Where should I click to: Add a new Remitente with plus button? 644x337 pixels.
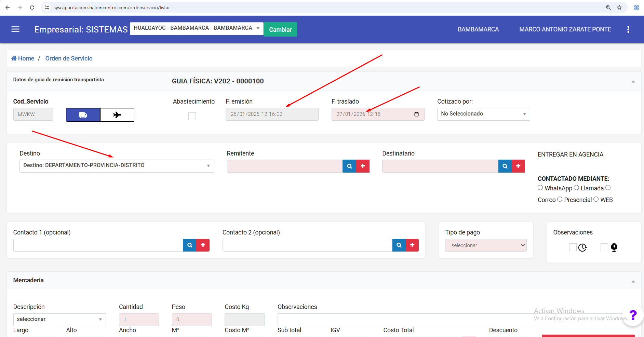coord(363,166)
